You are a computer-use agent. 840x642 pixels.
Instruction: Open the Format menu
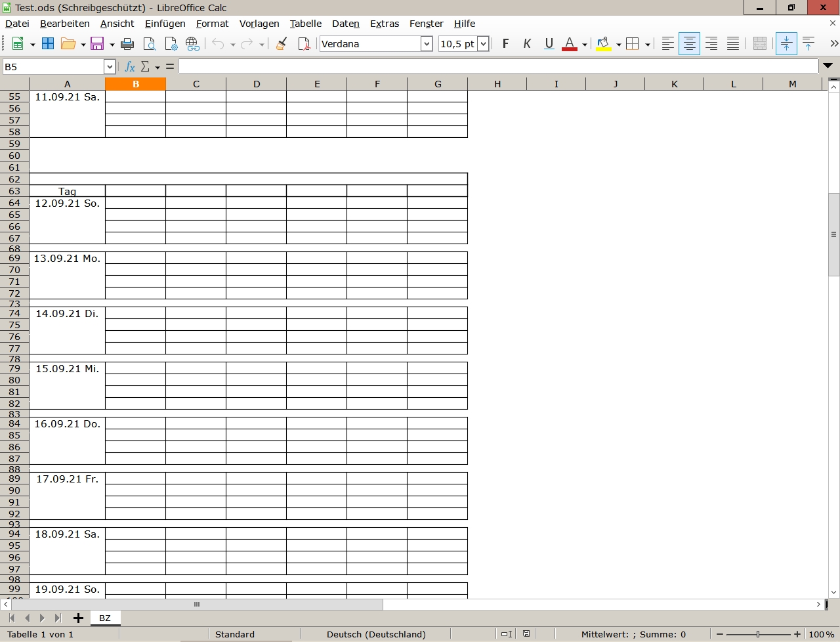point(212,24)
